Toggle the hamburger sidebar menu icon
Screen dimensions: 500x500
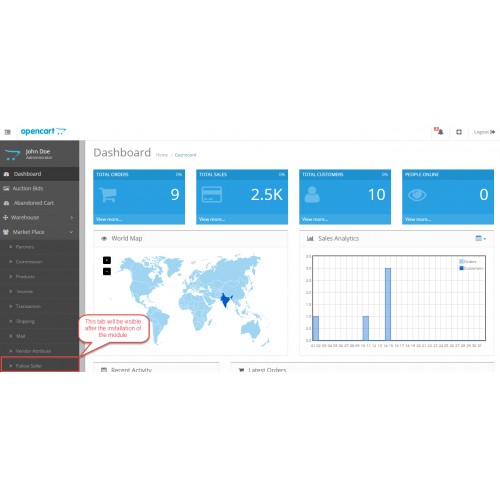(8, 132)
